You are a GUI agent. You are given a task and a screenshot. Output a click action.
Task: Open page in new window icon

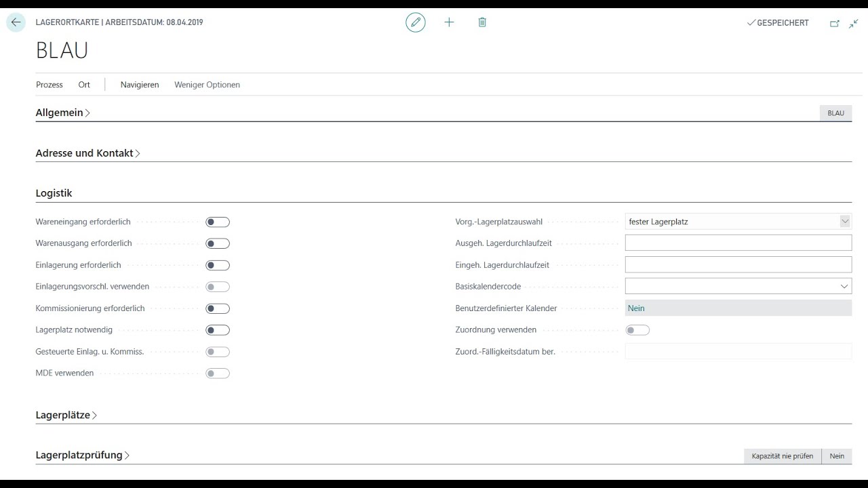(835, 23)
